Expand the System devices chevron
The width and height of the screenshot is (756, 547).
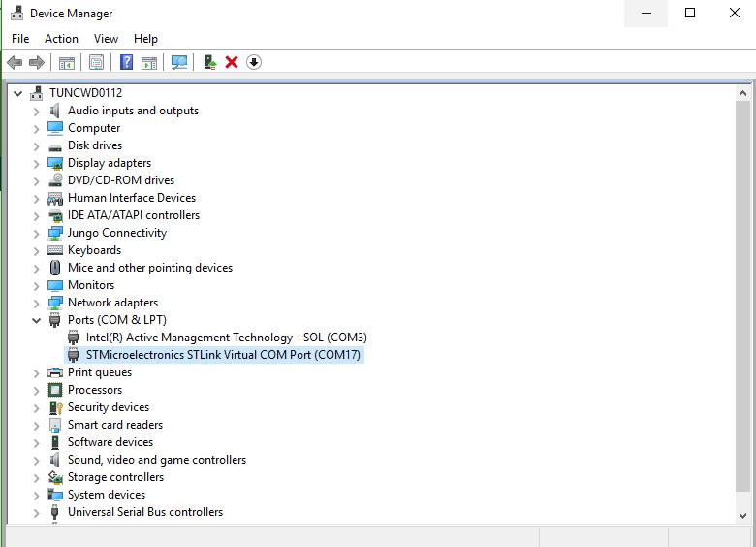36,495
